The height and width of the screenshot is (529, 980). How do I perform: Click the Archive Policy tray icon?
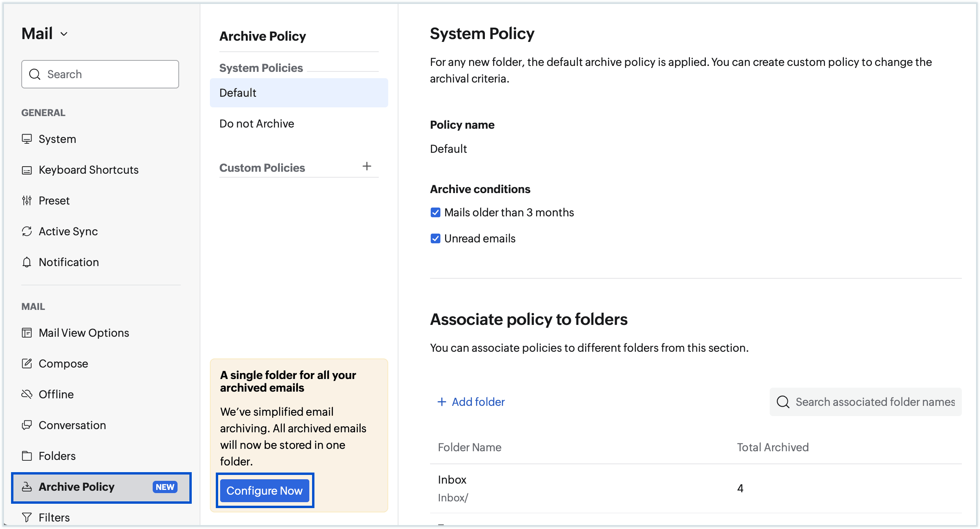click(x=27, y=487)
